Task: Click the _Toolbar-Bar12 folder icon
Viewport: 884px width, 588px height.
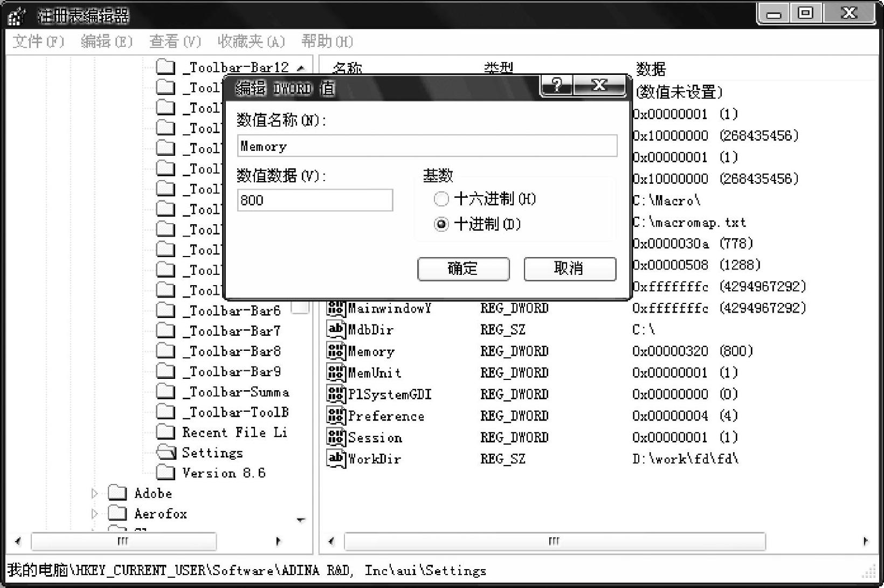Action: tap(165, 67)
